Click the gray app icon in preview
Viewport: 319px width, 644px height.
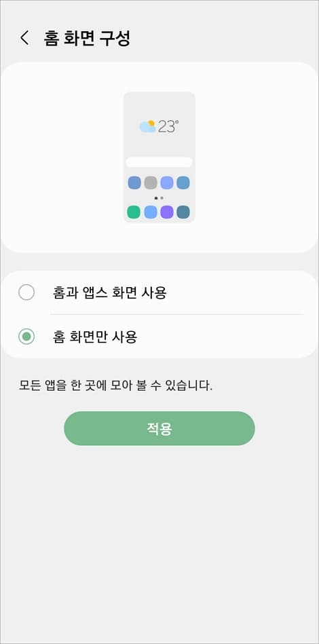151,183
